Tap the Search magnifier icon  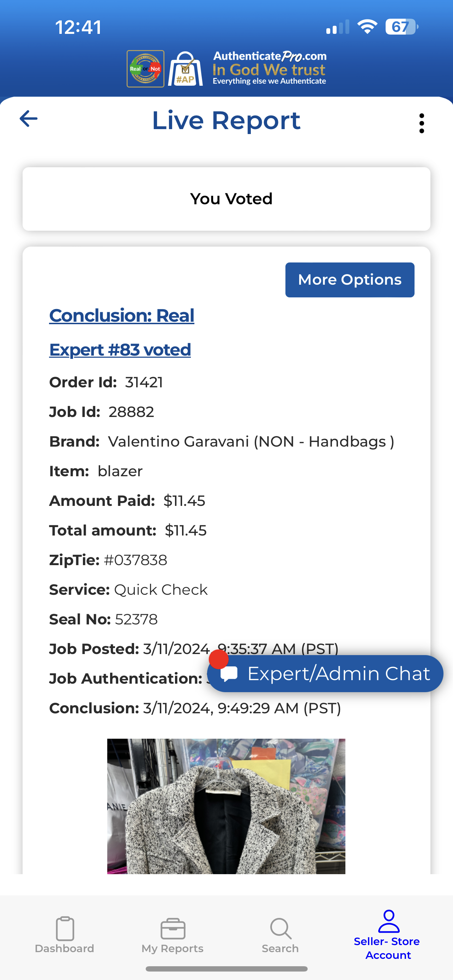pyautogui.click(x=281, y=928)
